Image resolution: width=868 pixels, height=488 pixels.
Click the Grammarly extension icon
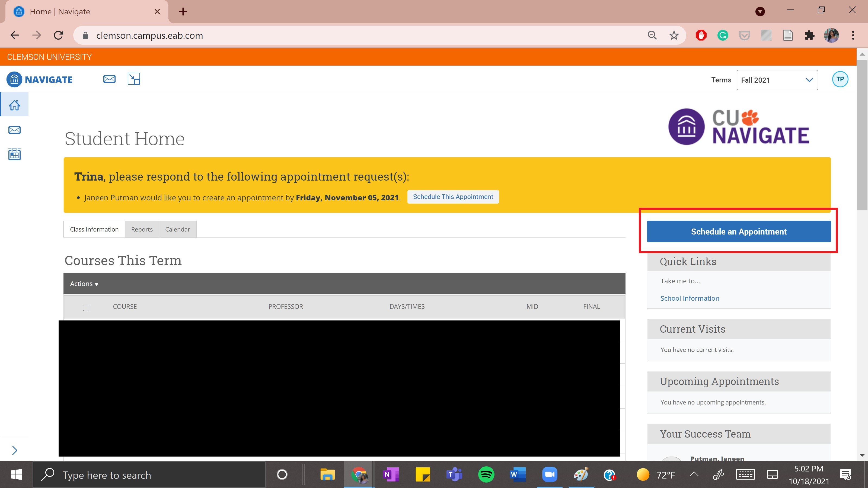pos(722,35)
